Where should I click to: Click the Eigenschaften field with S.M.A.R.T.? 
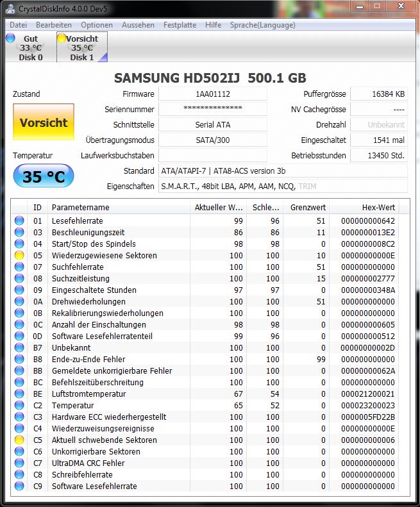[x=283, y=187]
